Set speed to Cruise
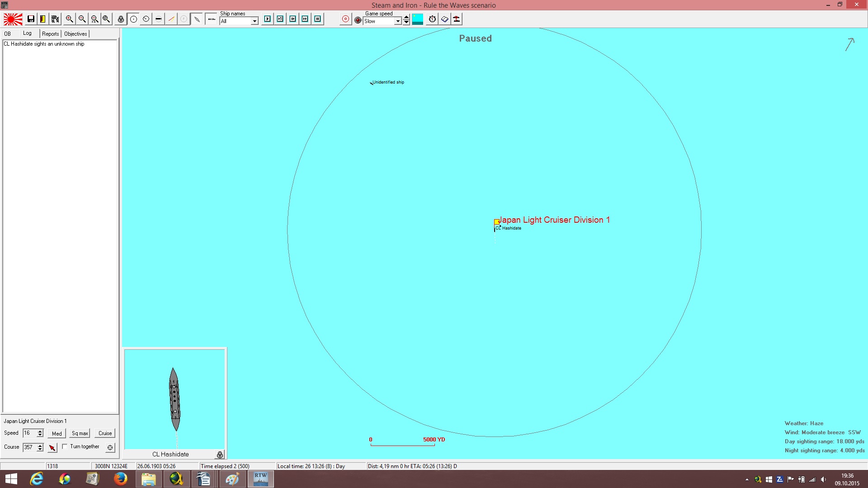Screen dimensions: 868x488 coord(105,433)
